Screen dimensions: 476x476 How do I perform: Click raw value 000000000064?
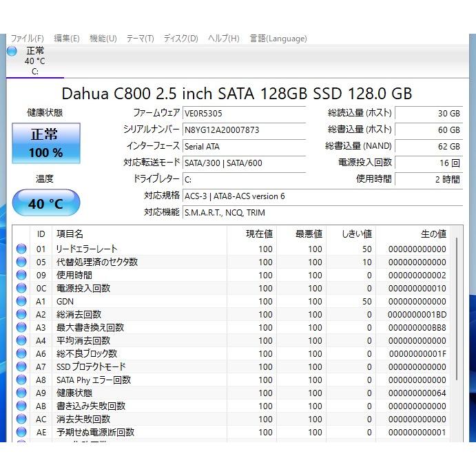pos(417,393)
